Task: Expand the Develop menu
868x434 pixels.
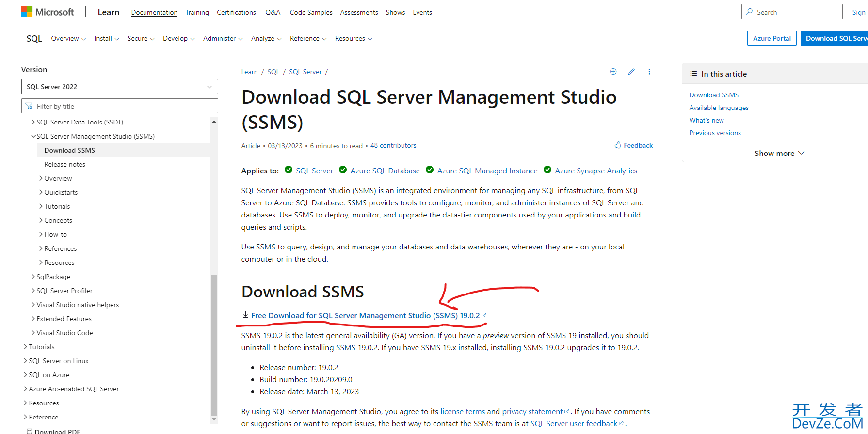Action: click(x=179, y=38)
